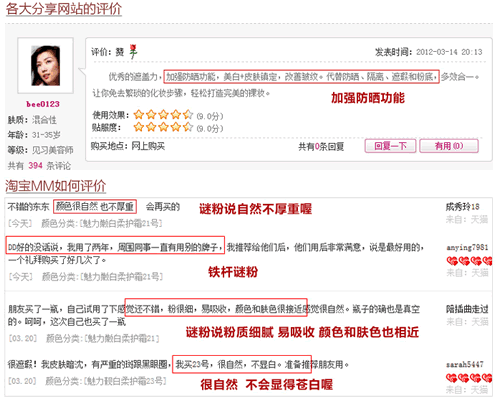Click the 各大分享网站的评价 heading
Screen dimensions: 500x408
[63, 9]
